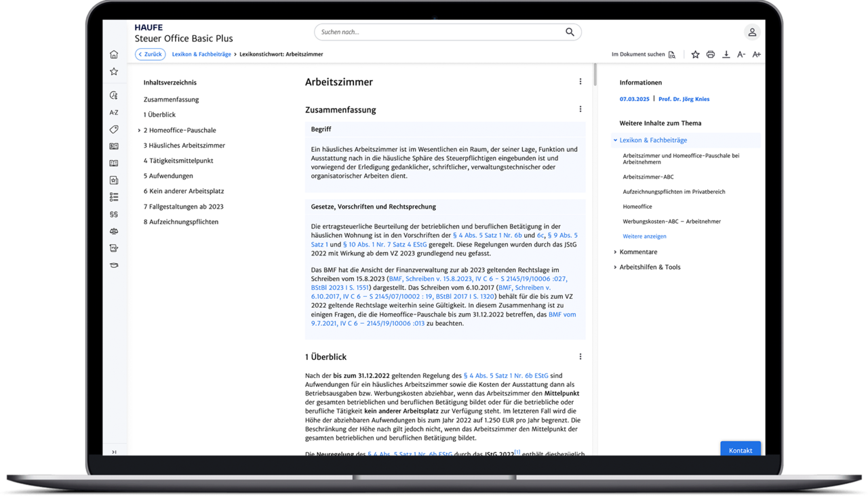Open the §§ laws sidebar icon
The image size is (868, 496).
[x=113, y=214]
